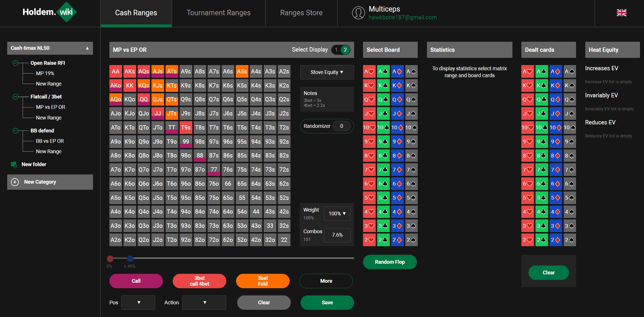This screenshot has width=644, height=317.
Task: Open the user profile avatar icon
Action: 358,13
